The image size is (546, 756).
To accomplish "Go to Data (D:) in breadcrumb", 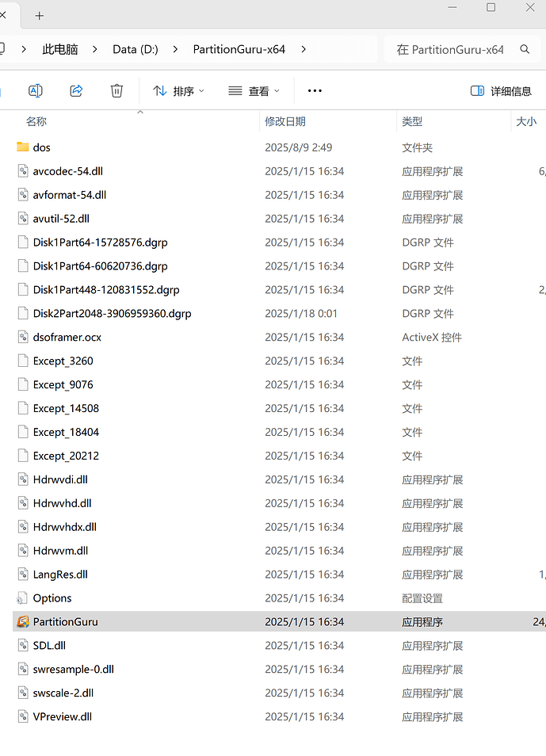I will pyautogui.click(x=136, y=49).
